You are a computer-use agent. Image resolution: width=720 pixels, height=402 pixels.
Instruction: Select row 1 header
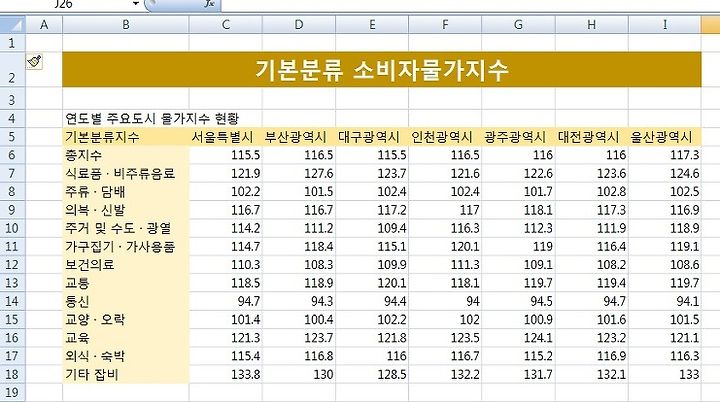point(12,43)
